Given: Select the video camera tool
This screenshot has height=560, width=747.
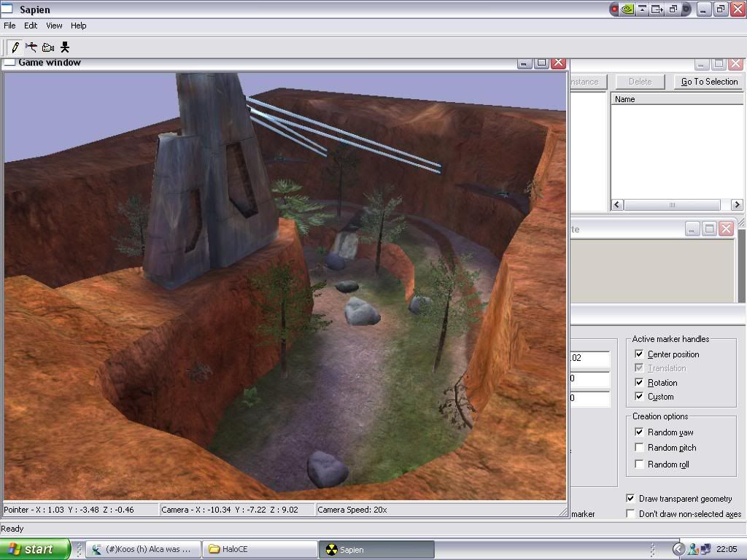Looking at the screenshot, I should point(48,47).
